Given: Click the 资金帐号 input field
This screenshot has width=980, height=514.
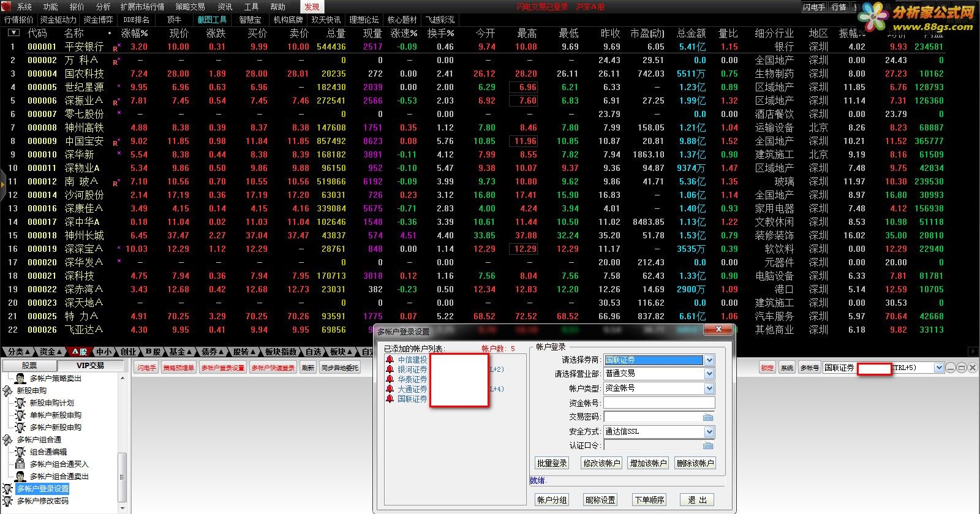Looking at the screenshot, I should click(659, 403).
